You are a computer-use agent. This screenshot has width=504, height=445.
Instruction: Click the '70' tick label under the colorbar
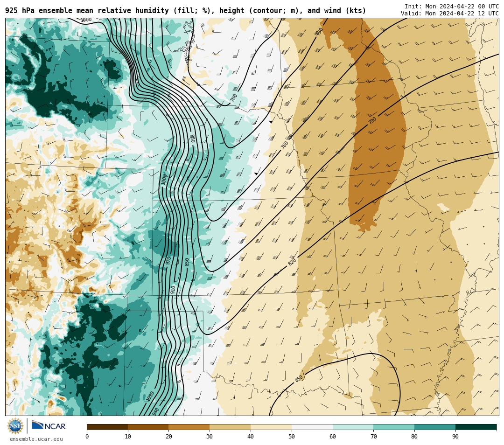coord(373,436)
